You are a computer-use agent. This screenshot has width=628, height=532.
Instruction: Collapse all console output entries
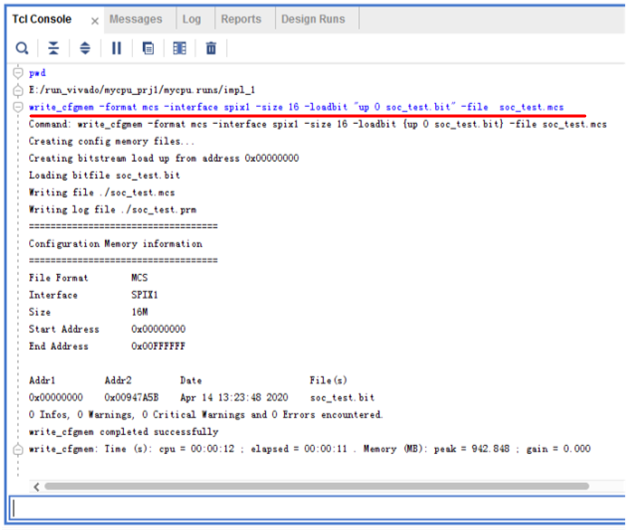point(54,48)
